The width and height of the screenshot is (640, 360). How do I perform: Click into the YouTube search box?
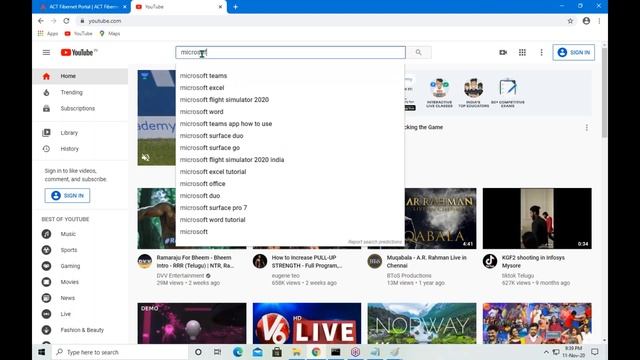(x=291, y=52)
